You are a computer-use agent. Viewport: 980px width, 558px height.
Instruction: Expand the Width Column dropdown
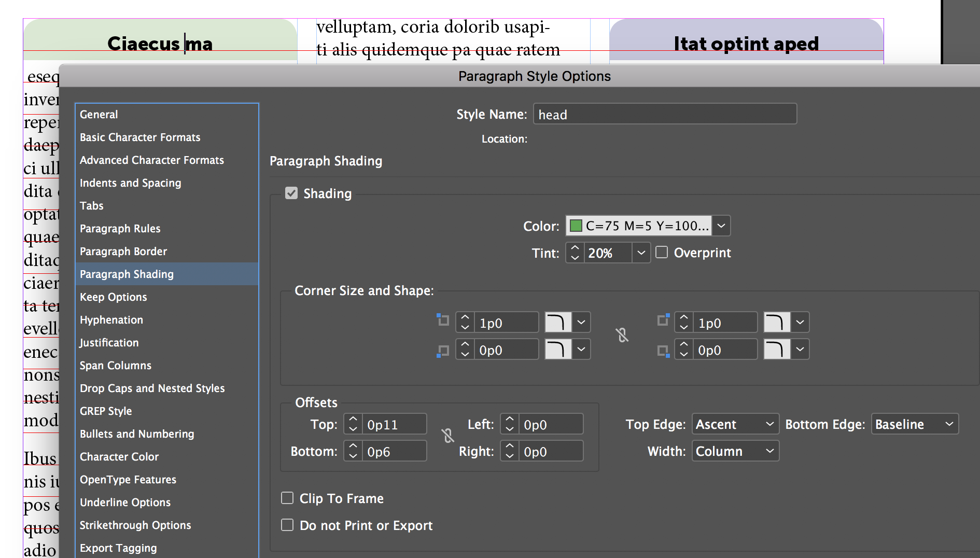[x=735, y=451]
